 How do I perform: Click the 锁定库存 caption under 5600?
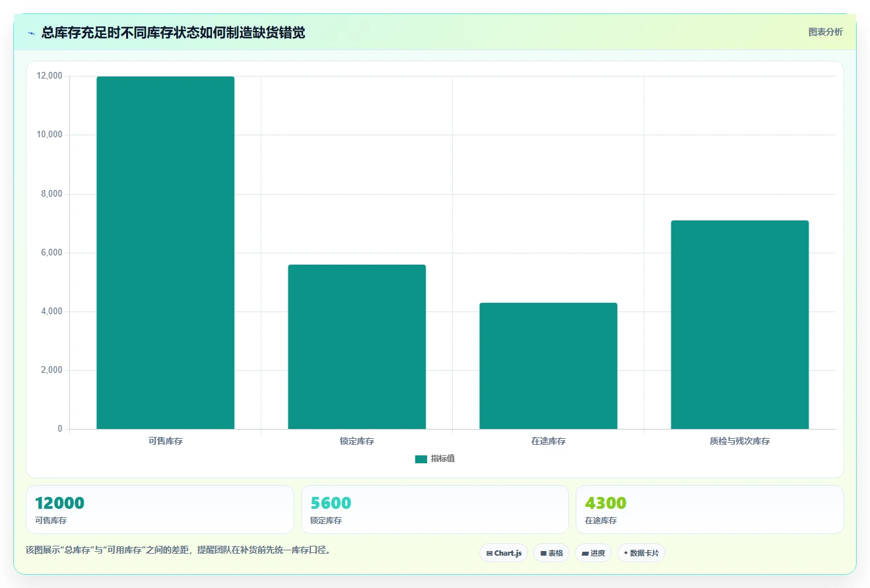[326, 521]
